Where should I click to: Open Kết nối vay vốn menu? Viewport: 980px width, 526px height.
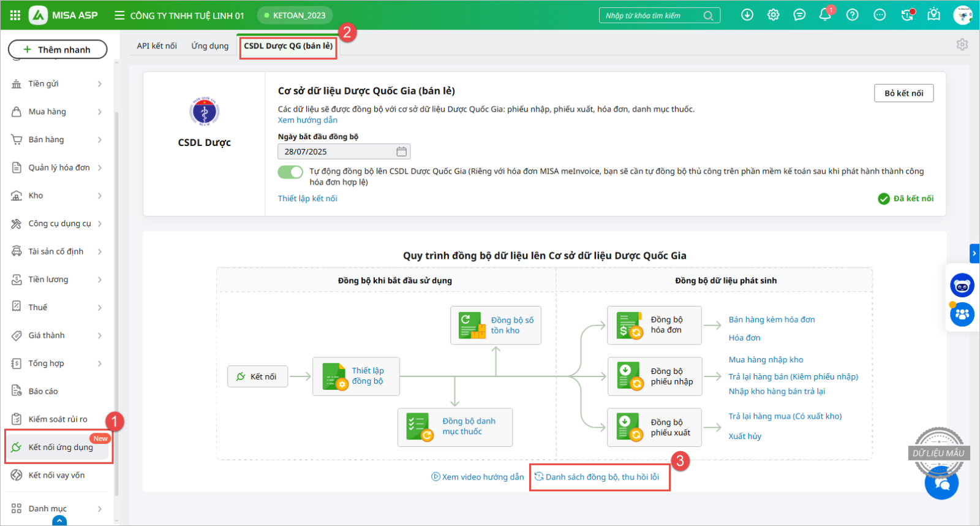tap(56, 475)
